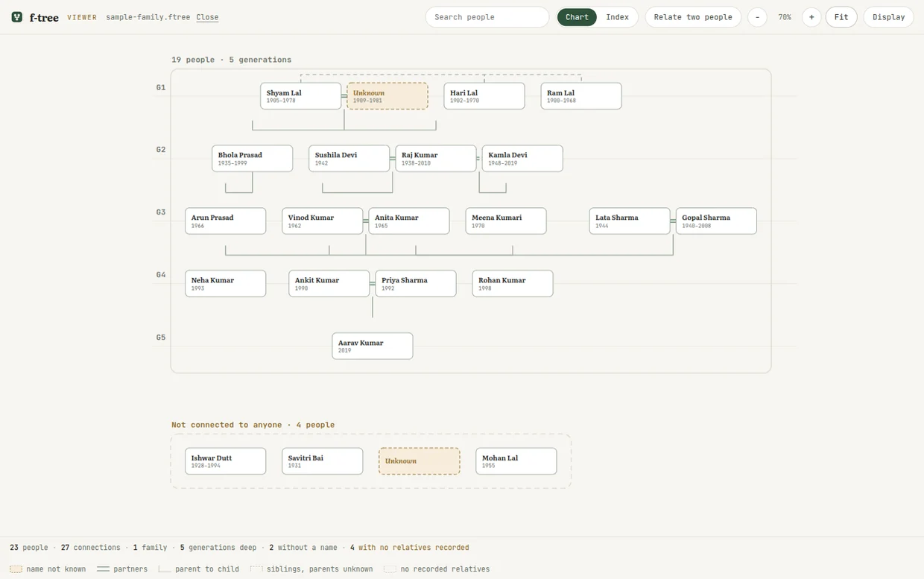Select Arun Prasad in the chart
The width and height of the screenshot is (924, 579).
(226, 221)
